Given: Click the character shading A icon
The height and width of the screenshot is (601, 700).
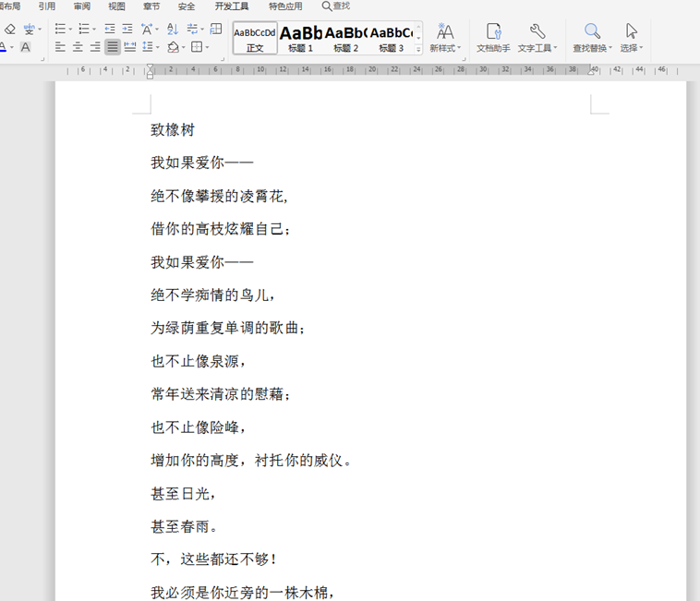Looking at the screenshot, I should click(26, 47).
